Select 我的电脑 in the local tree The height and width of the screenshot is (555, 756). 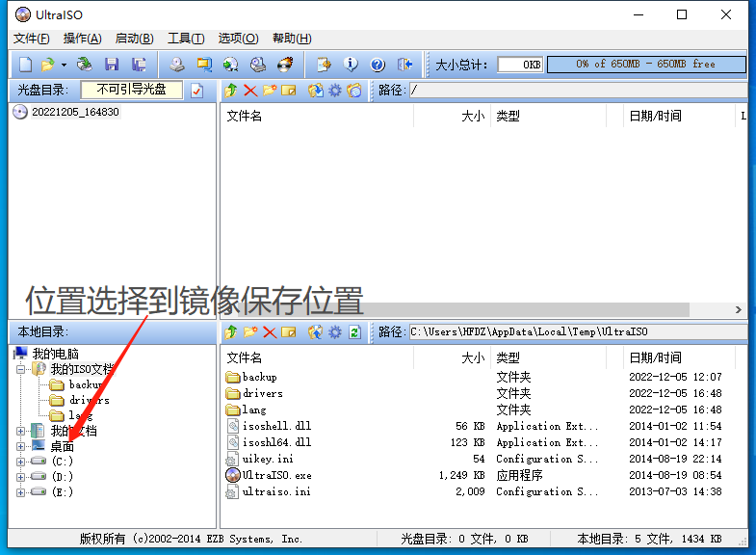pos(55,354)
